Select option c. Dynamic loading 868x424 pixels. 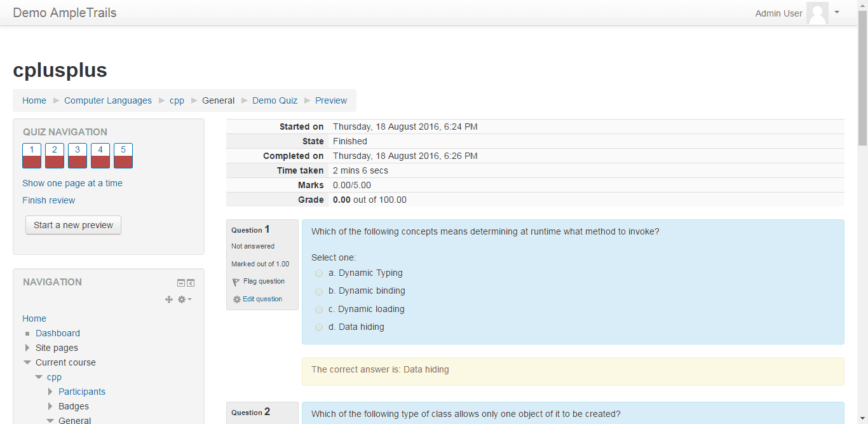point(319,310)
